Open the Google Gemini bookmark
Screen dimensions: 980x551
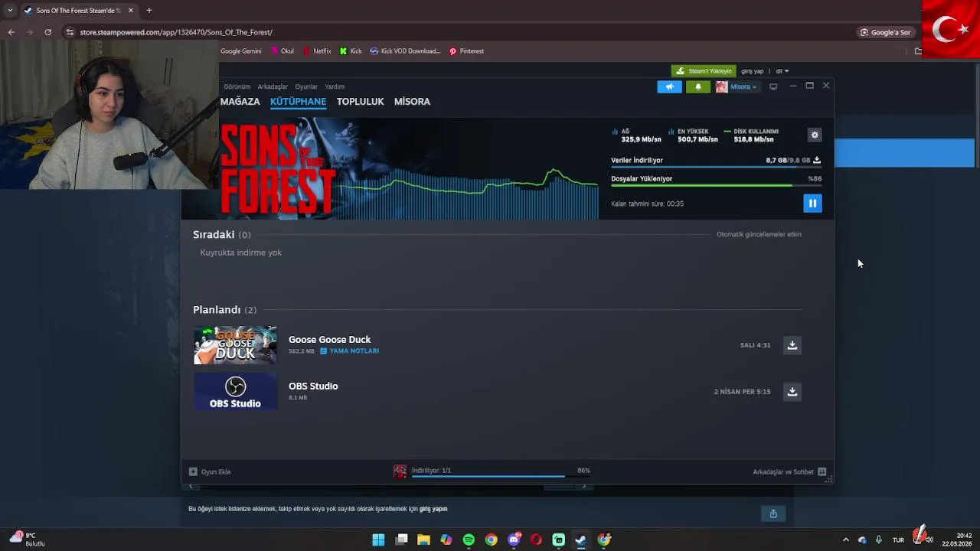(x=241, y=51)
